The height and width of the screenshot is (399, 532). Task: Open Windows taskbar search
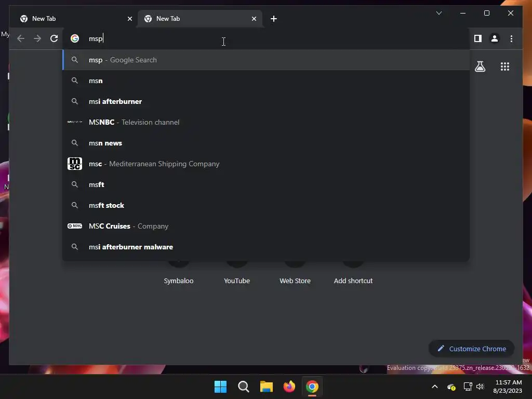click(244, 387)
